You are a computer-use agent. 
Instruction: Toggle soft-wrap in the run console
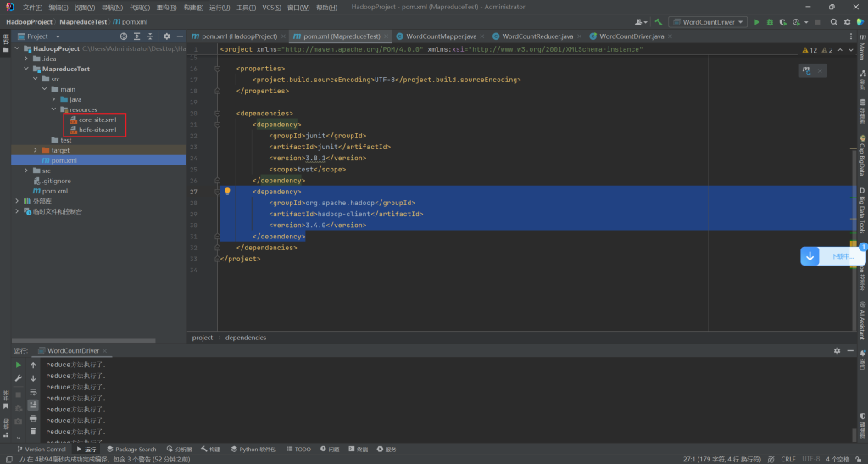tap(33, 392)
